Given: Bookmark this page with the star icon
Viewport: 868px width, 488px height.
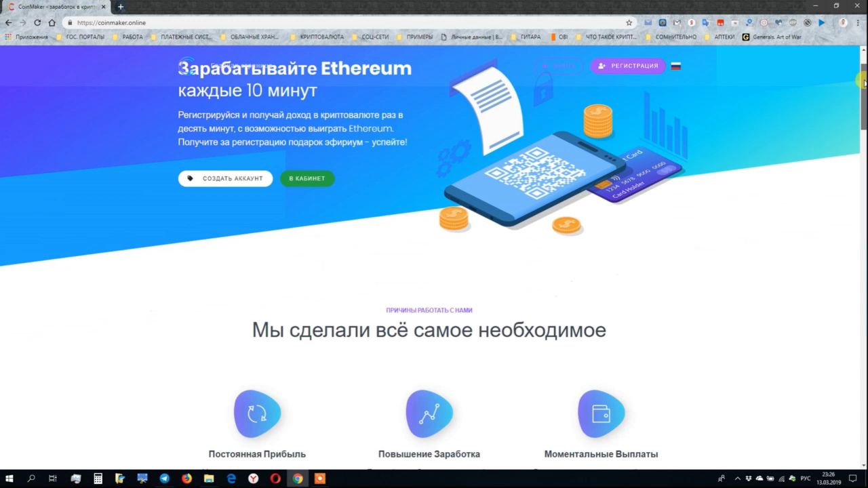Looking at the screenshot, I should [629, 22].
